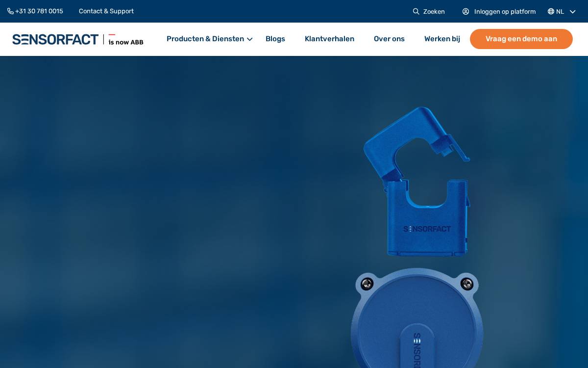The height and width of the screenshot is (368, 588).
Task: Open Contact & Support link
Action: coord(106,11)
